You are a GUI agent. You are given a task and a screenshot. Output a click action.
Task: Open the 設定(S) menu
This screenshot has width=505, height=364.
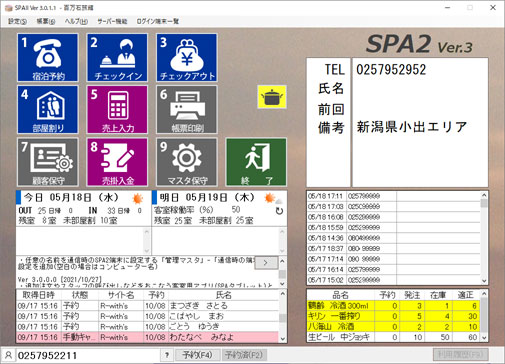(17, 21)
